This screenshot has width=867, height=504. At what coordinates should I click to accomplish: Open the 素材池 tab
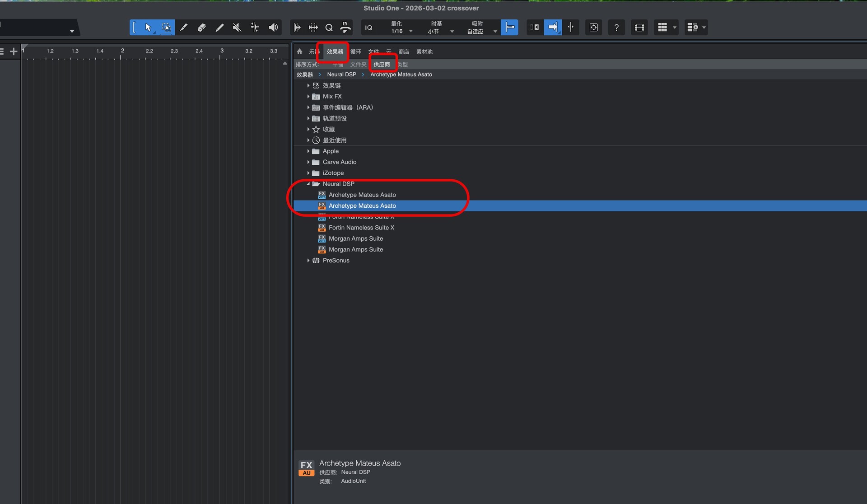click(424, 51)
